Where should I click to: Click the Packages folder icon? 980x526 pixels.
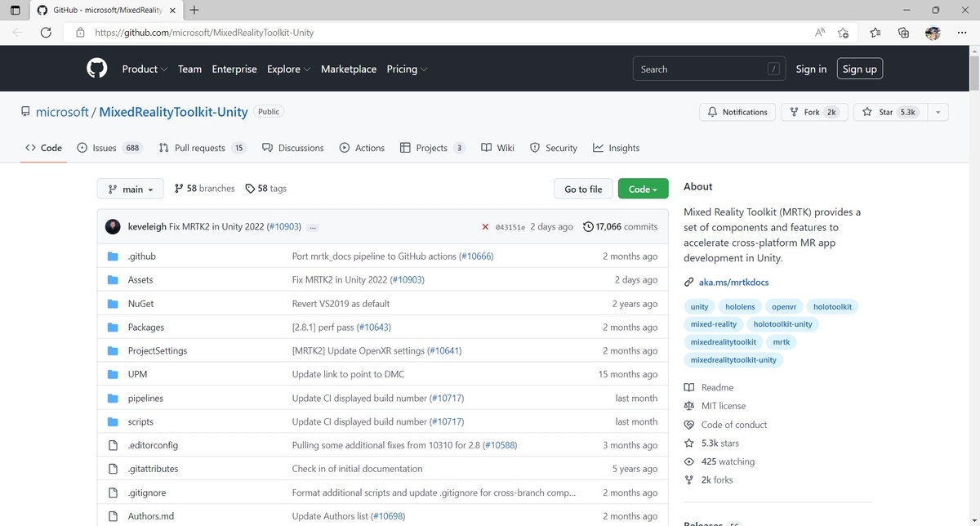[114, 327]
